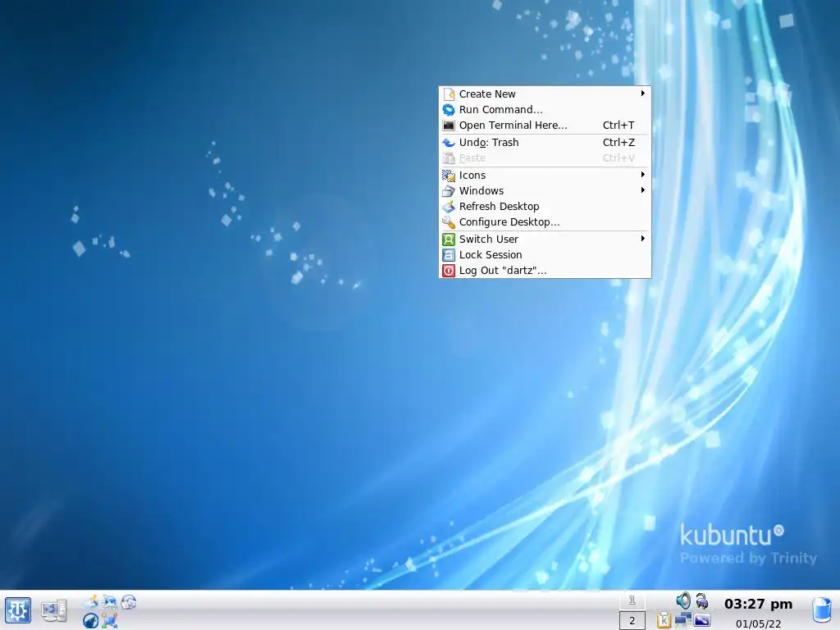The image size is (840, 630).
Task: Choose Lock Session in the context menu
Action: click(545, 254)
